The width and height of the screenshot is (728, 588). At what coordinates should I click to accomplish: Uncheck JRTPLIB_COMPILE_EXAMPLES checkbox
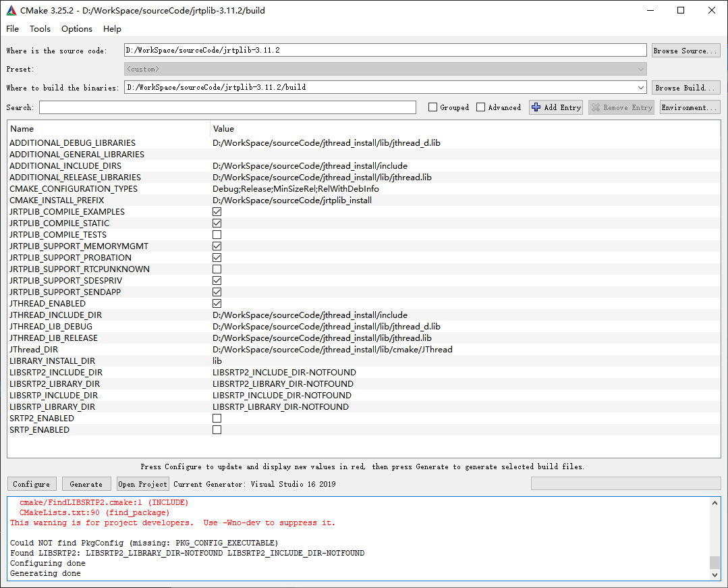click(x=217, y=212)
